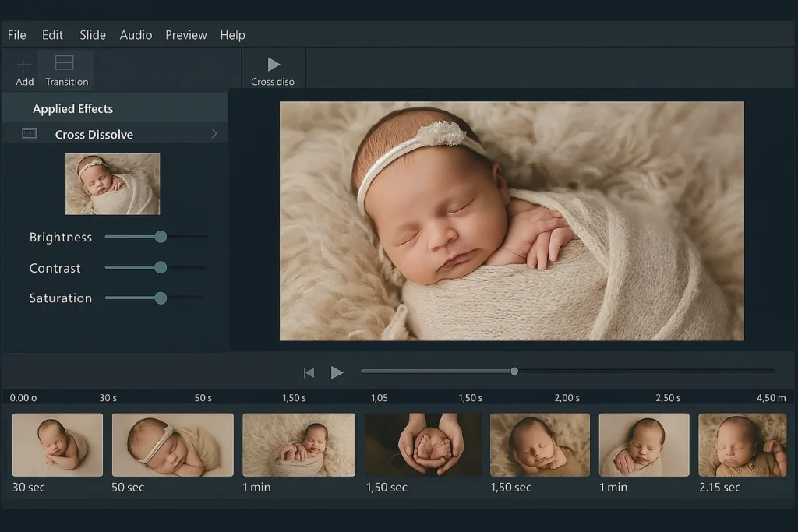Image resolution: width=798 pixels, height=532 pixels.
Task: Select the first 30 sec slide thumbnail
Action: tap(58, 445)
